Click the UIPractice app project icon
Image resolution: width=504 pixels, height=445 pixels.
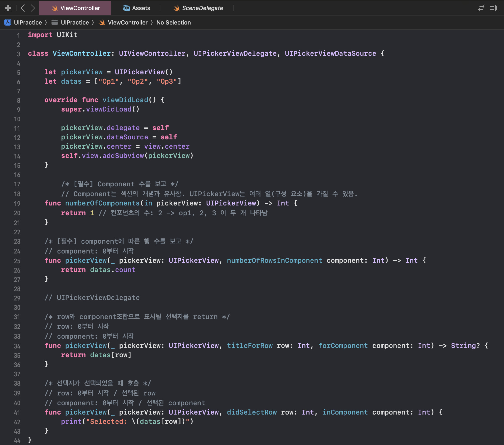8,22
